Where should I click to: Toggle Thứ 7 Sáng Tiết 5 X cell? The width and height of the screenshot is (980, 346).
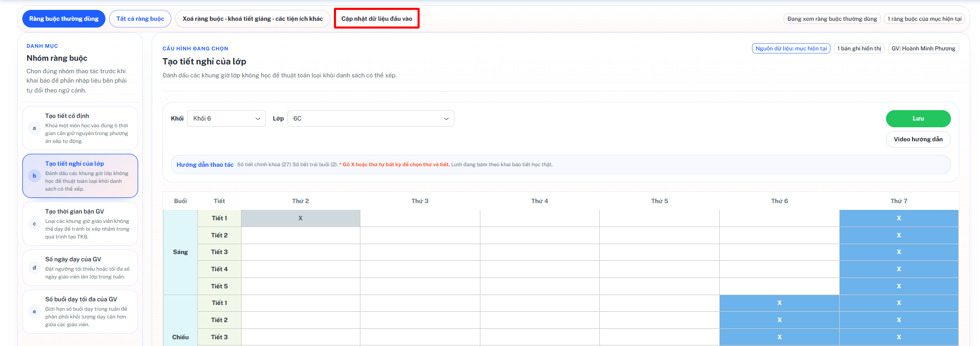click(x=899, y=286)
